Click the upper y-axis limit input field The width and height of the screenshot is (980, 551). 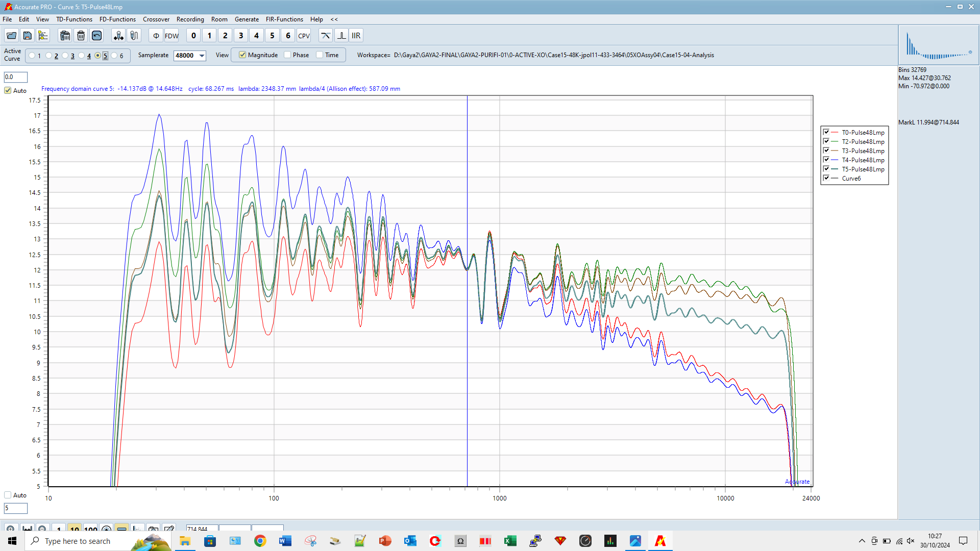[16, 77]
